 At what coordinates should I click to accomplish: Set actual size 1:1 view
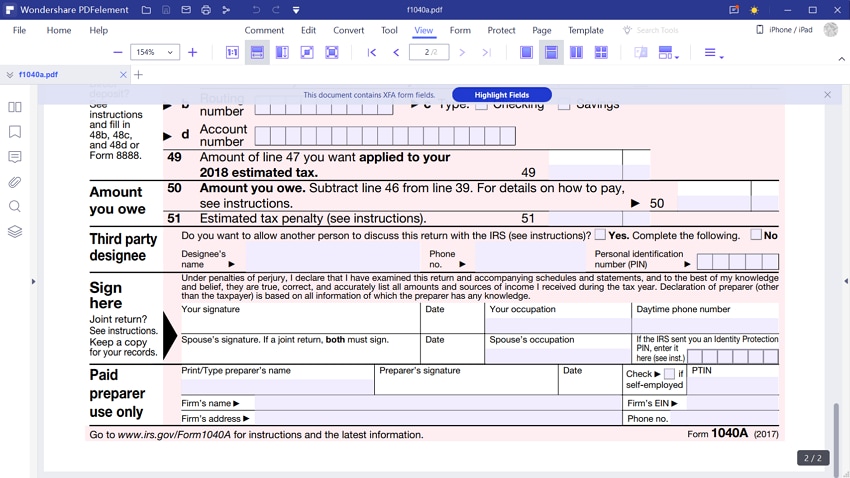coord(232,53)
